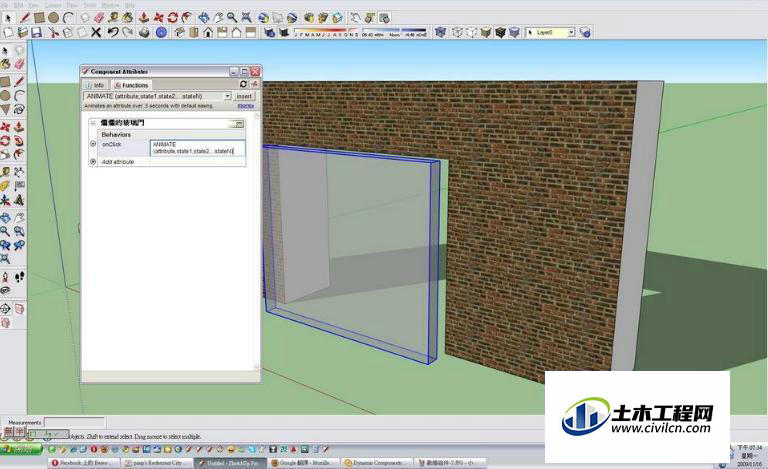Switch to the Functions tab

click(x=131, y=85)
